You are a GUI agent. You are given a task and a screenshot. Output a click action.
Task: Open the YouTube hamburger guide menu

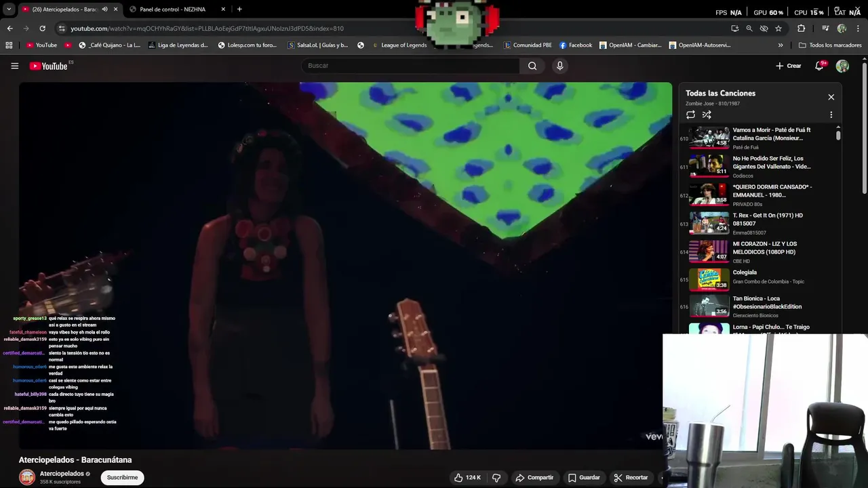pyautogui.click(x=14, y=66)
